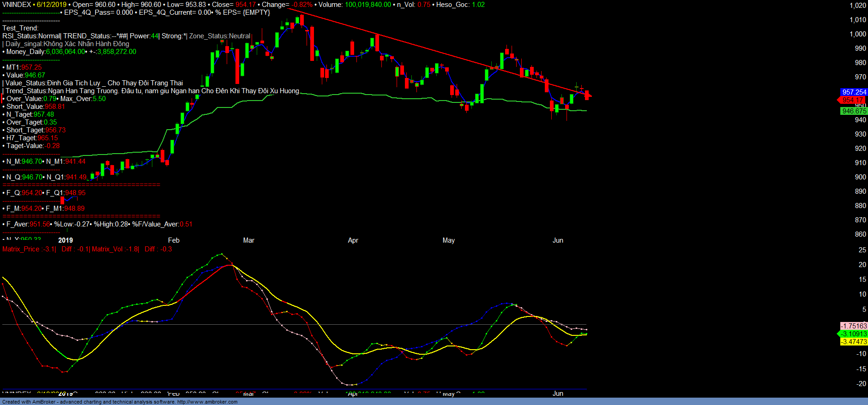The height and width of the screenshot is (405, 868).
Task: Click the RSI_Status:Normal text
Action: (31, 36)
